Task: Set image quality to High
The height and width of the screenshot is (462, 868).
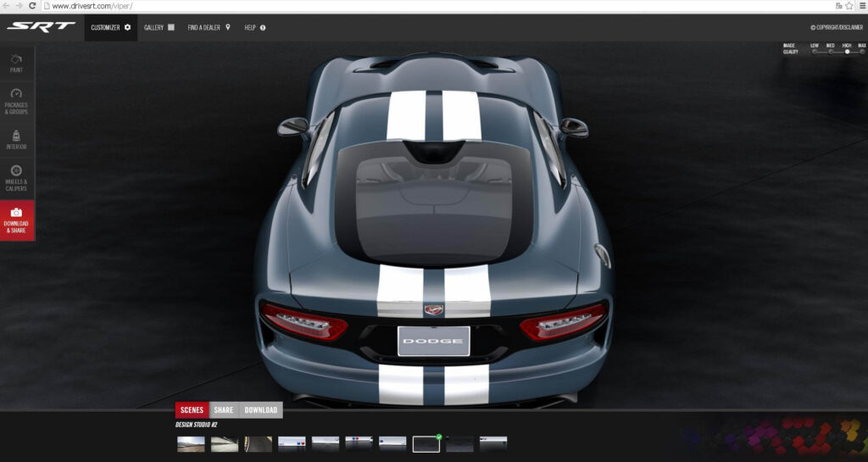Action: click(x=847, y=52)
